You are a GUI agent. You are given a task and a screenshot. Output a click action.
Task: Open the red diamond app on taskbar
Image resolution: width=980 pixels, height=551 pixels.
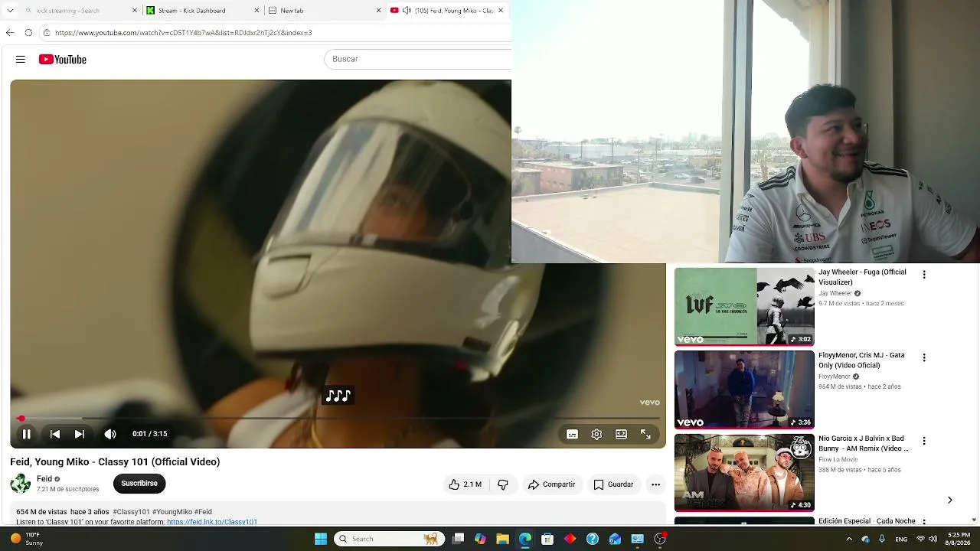tap(570, 539)
